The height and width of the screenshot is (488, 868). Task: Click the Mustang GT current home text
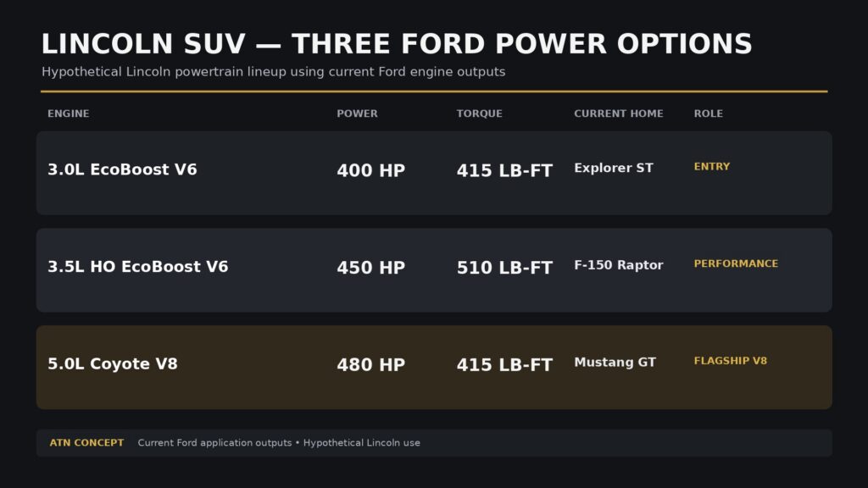[x=615, y=363]
